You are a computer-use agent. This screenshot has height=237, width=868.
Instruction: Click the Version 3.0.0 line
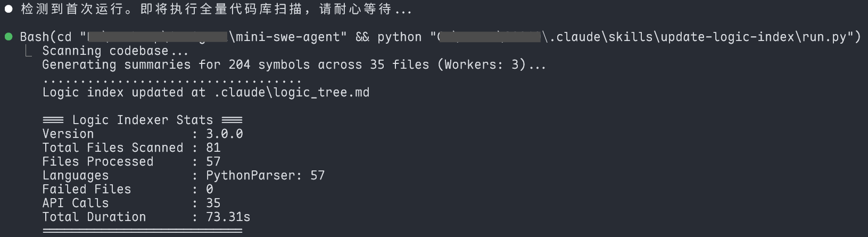(x=143, y=134)
